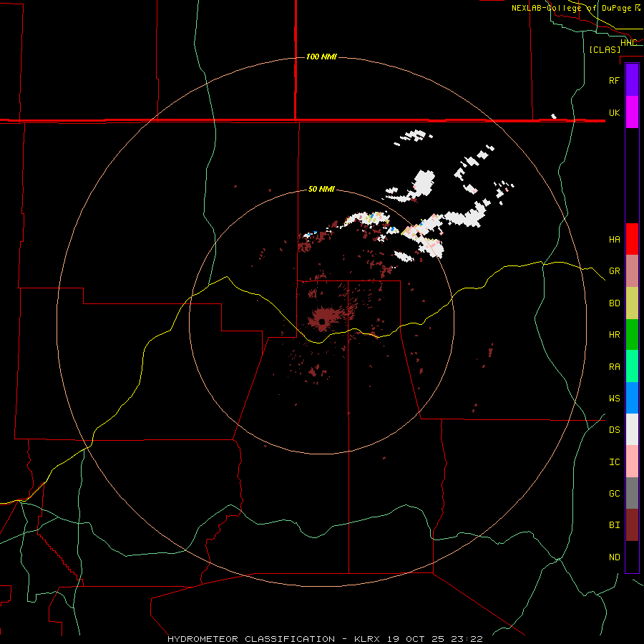Click the '[CLAS]' label above the legend

605,49
